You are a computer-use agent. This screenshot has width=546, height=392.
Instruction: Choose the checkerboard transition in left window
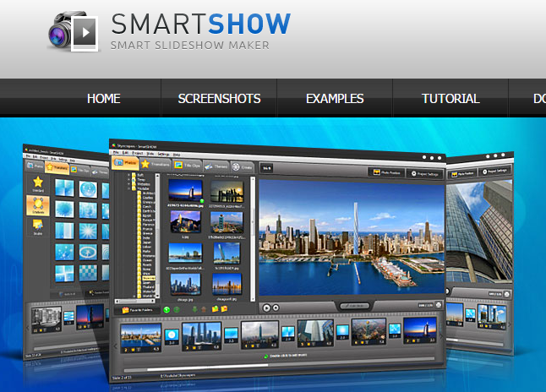point(88,273)
